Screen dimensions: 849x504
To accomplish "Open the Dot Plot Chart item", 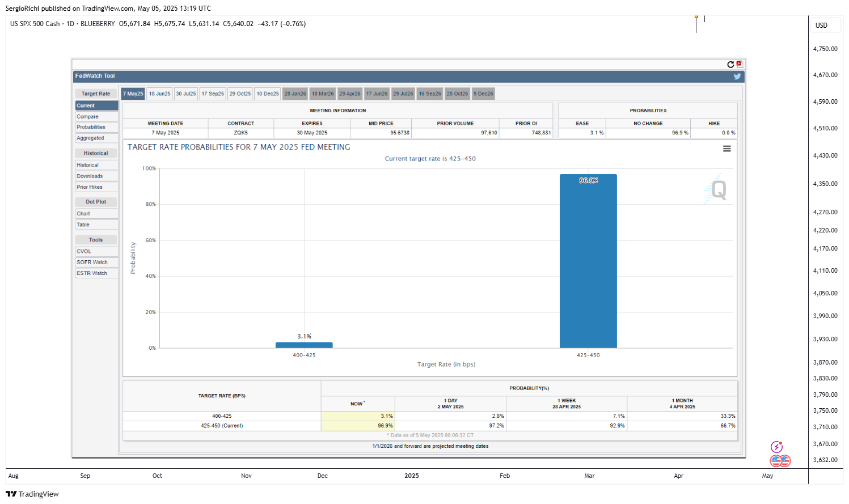I will tap(96, 214).
